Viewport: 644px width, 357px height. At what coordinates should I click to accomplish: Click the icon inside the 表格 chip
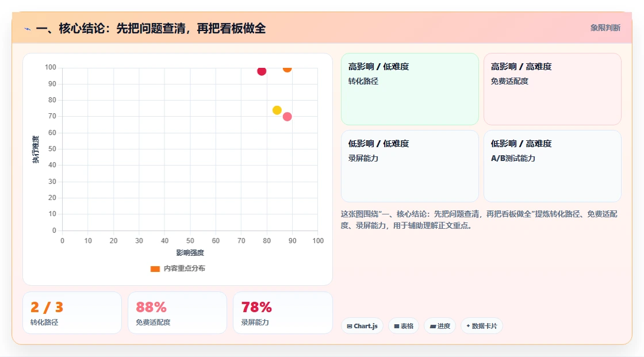397,326
